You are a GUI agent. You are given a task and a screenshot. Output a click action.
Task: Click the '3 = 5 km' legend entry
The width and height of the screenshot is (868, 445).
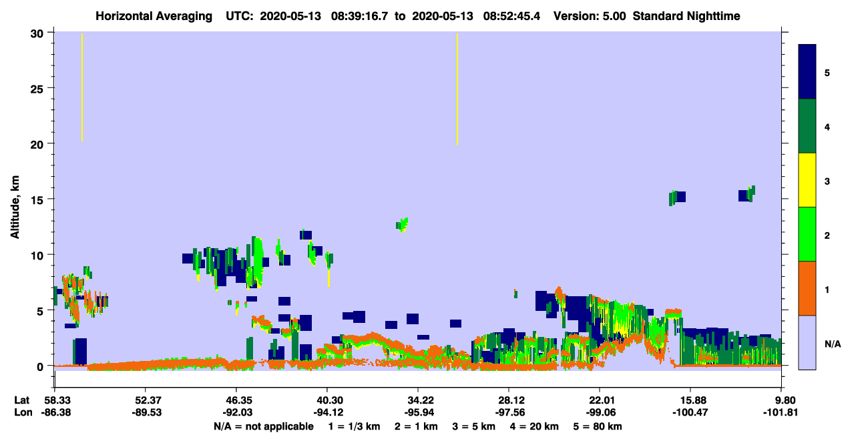click(x=473, y=426)
